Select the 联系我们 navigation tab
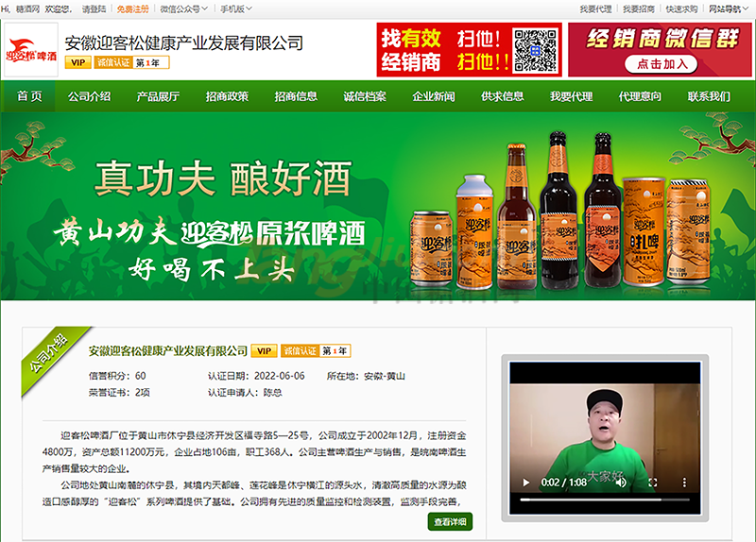756x542 pixels. [709, 96]
